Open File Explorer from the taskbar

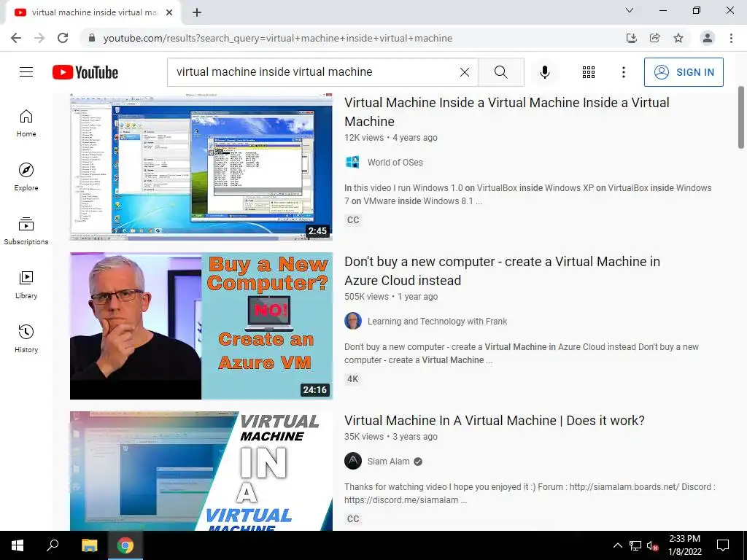(x=89, y=545)
